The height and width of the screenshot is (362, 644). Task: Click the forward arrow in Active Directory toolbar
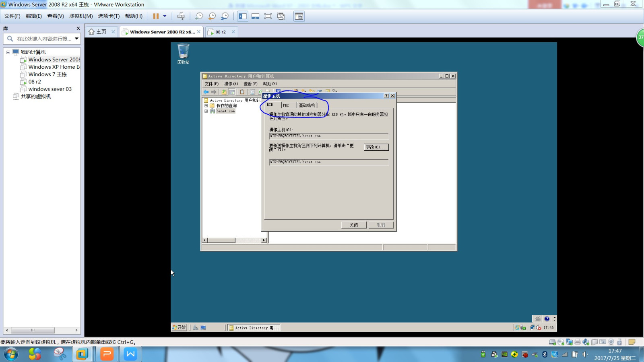click(x=214, y=92)
